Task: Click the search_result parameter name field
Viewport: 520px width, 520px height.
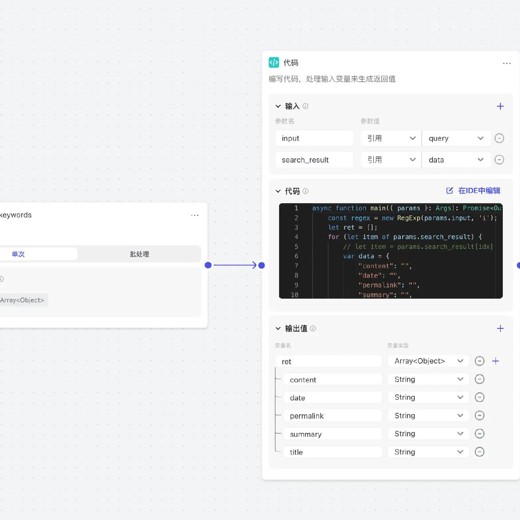Action: [314, 160]
